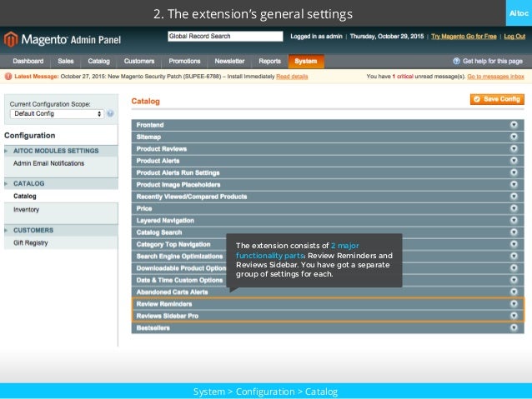Screen dimensions: 532x399
Task: Open the Customers menu
Action: pyautogui.click(x=139, y=61)
